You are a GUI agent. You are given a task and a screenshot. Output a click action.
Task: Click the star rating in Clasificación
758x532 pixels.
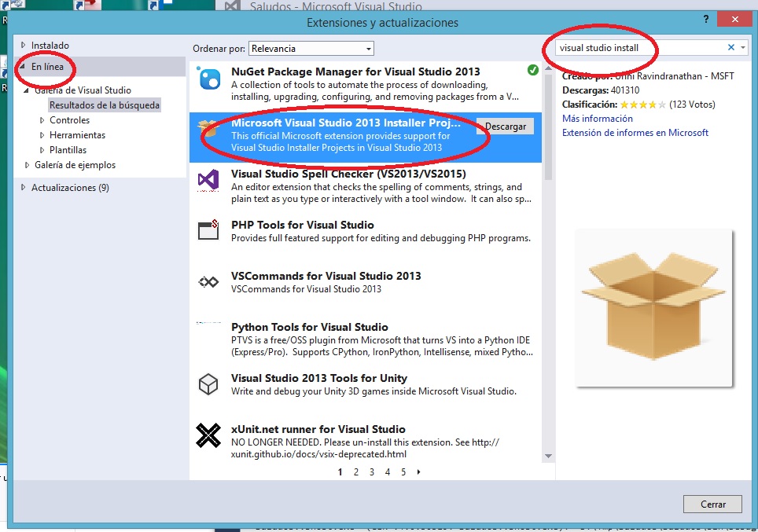642,105
